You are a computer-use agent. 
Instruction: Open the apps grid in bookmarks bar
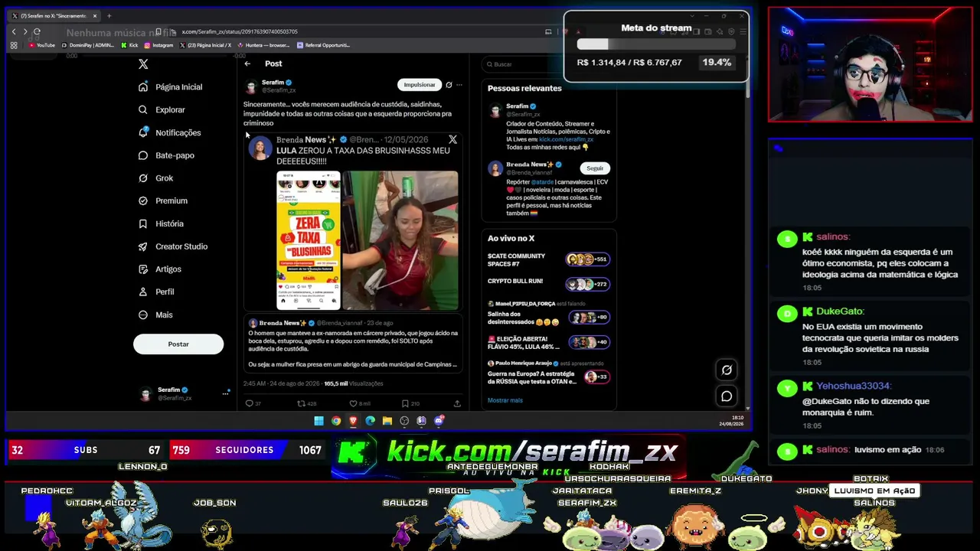pos(14,45)
